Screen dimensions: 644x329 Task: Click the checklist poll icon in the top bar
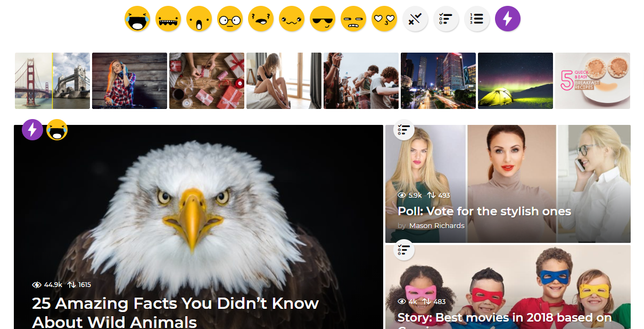click(x=446, y=19)
